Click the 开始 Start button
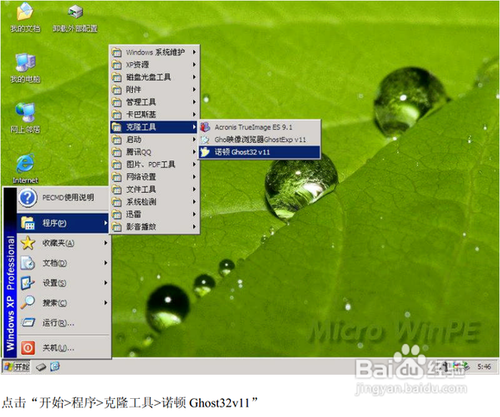The width and height of the screenshot is (500, 417). click(x=17, y=367)
